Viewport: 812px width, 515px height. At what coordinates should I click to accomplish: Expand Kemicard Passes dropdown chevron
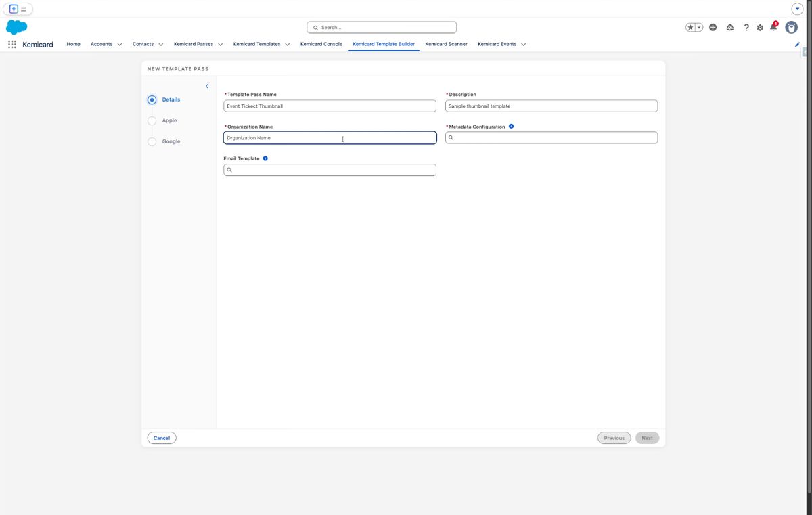coord(221,45)
